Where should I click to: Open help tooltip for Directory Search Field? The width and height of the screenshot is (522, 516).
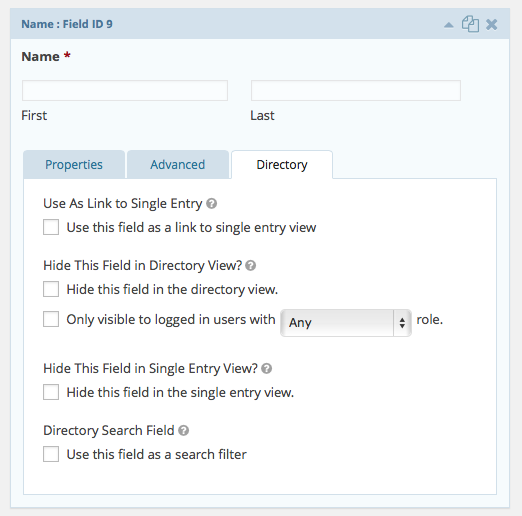pos(183,430)
